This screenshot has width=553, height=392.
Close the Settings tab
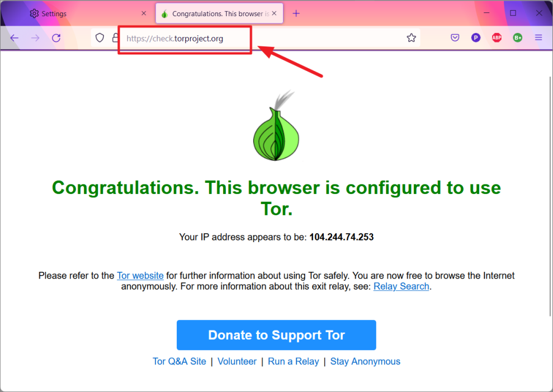(x=144, y=13)
